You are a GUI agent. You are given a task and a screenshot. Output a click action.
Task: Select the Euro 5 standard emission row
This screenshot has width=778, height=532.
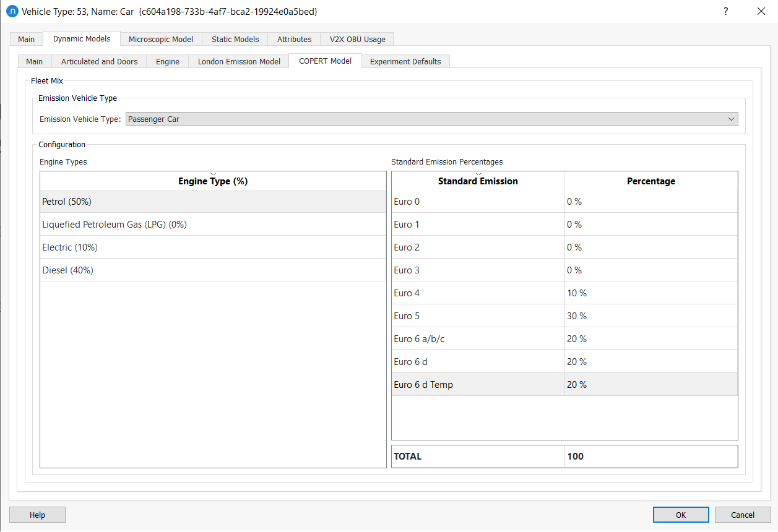478,315
